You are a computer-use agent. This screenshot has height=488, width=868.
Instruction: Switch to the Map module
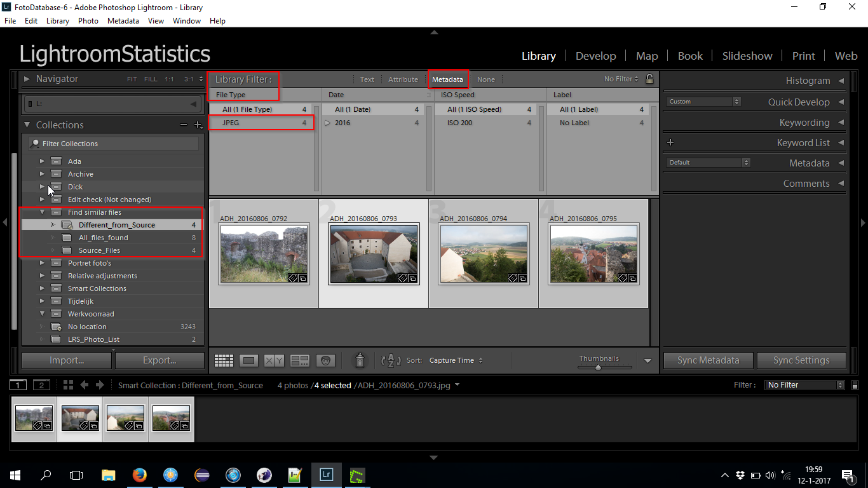[x=647, y=56]
